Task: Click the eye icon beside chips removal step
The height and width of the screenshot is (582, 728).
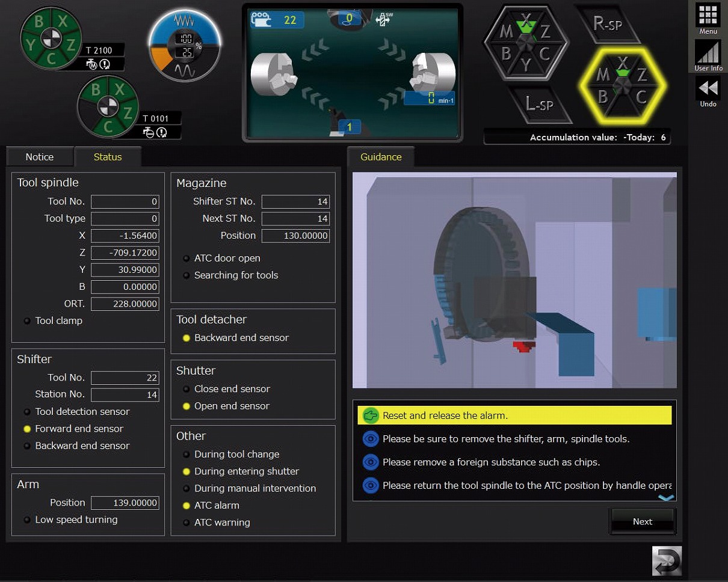Action: click(x=371, y=462)
